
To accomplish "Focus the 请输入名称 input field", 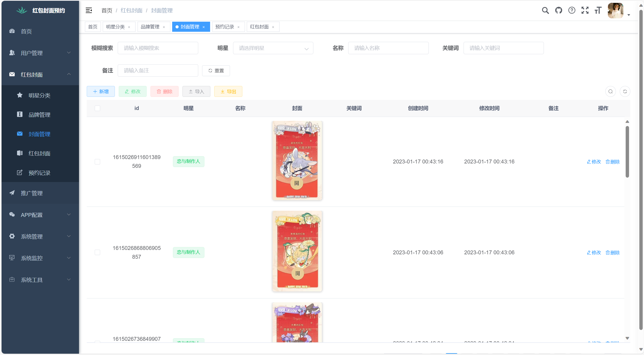I will (x=388, y=48).
